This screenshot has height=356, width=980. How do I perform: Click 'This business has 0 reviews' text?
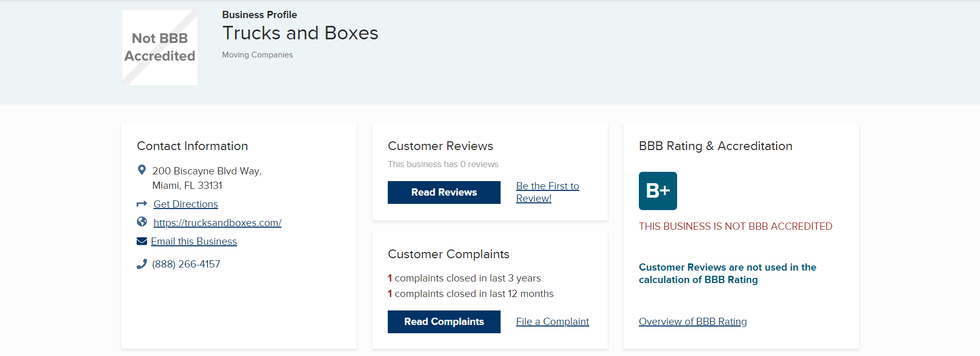pos(443,164)
